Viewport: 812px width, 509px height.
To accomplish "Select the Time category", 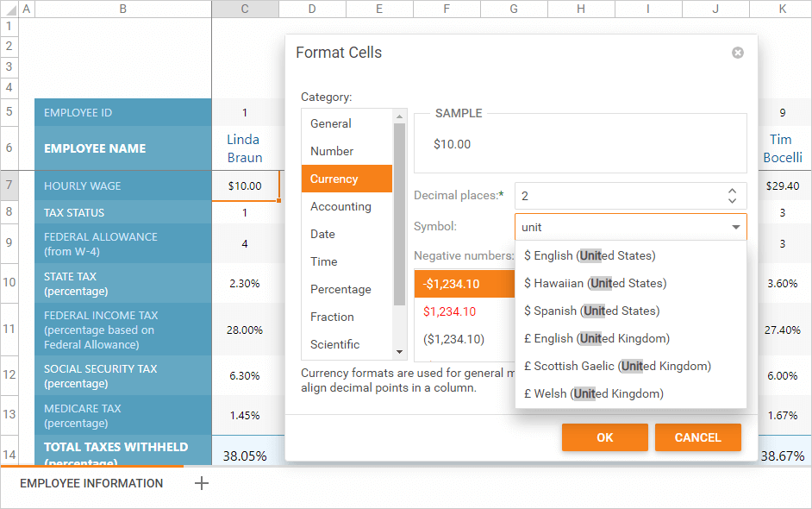I will pos(347,261).
